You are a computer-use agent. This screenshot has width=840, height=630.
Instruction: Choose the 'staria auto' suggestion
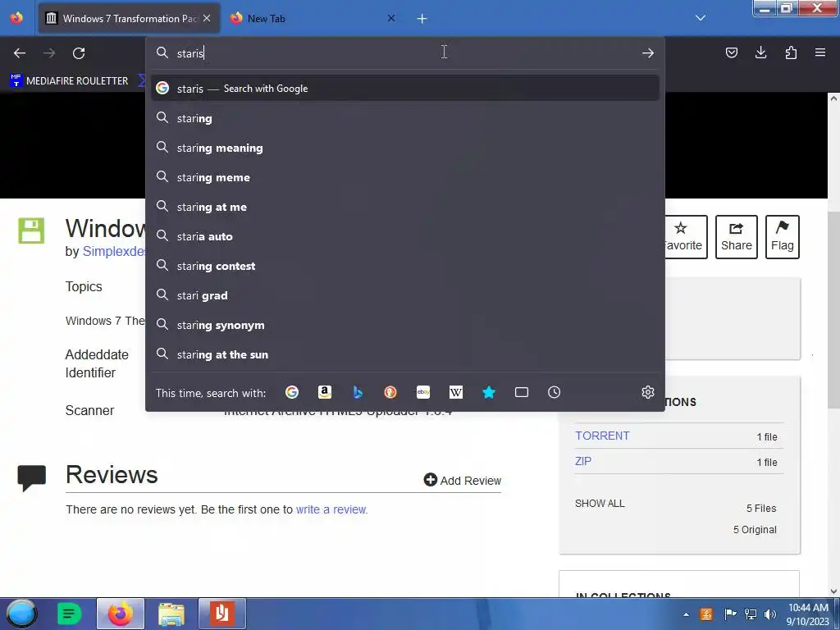pyautogui.click(x=405, y=236)
